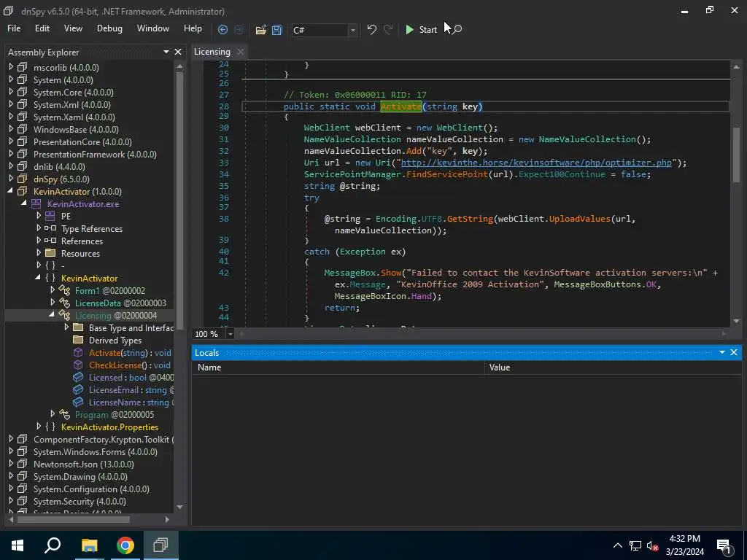
Task: Select the LicenseEmail string field
Action: click(x=131, y=389)
